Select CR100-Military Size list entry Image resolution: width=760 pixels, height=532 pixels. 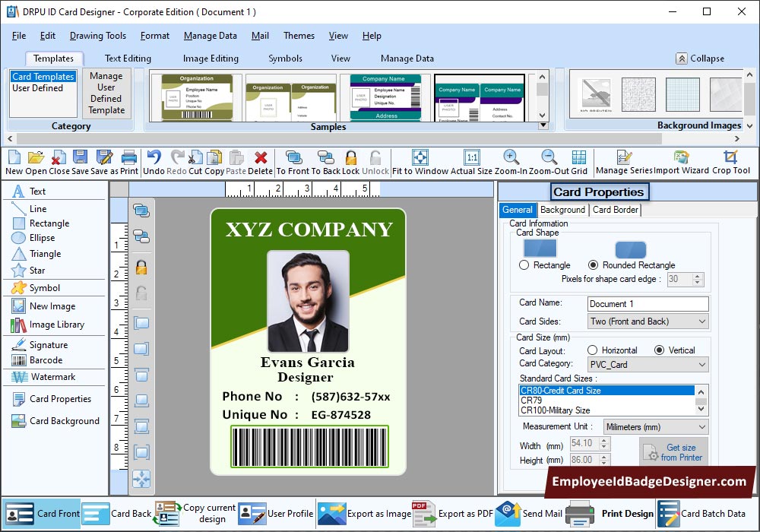pyautogui.click(x=606, y=410)
